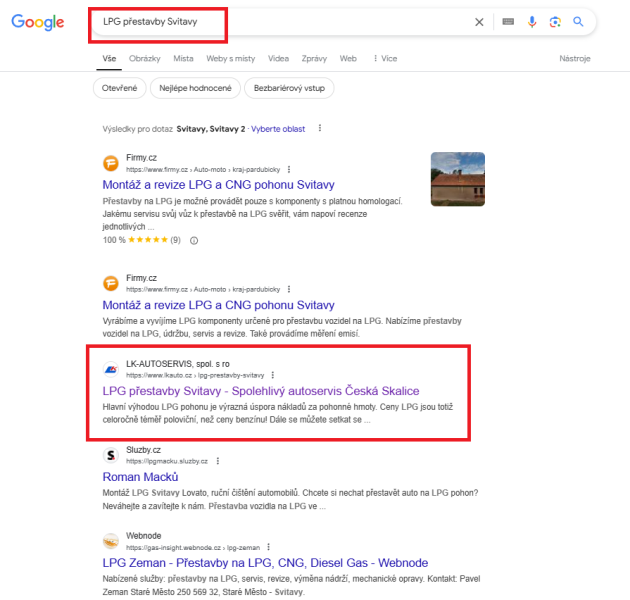
Task: Open LPG přestavby Svitavy - Spolehlivý autoservis link
Action: pyautogui.click(x=261, y=391)
